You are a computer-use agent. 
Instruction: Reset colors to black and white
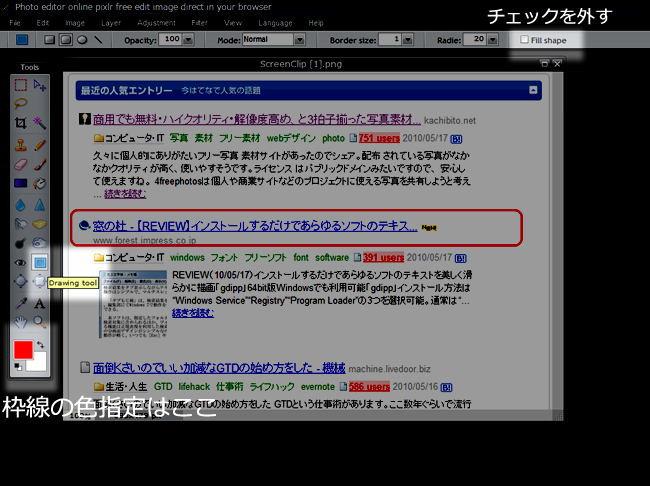click(18, 367)
